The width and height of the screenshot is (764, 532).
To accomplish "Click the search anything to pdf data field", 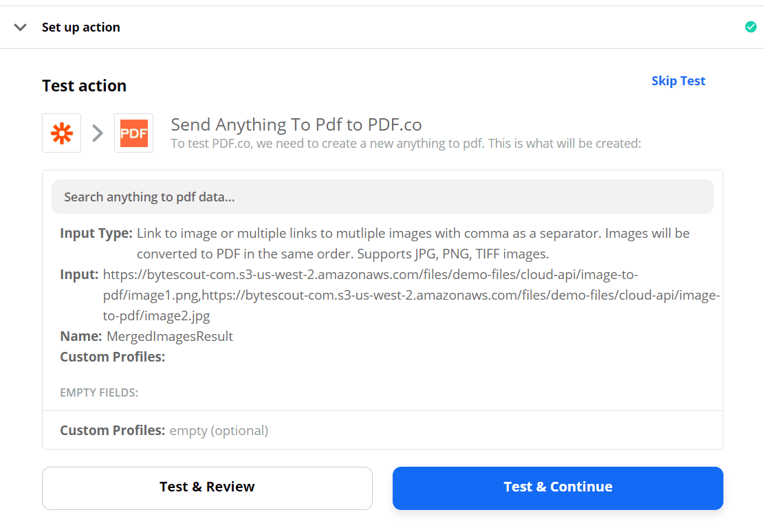I will click(x=382, y=197).
